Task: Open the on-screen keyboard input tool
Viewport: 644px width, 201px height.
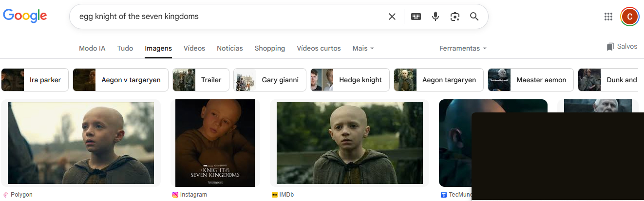Action: 416,17
